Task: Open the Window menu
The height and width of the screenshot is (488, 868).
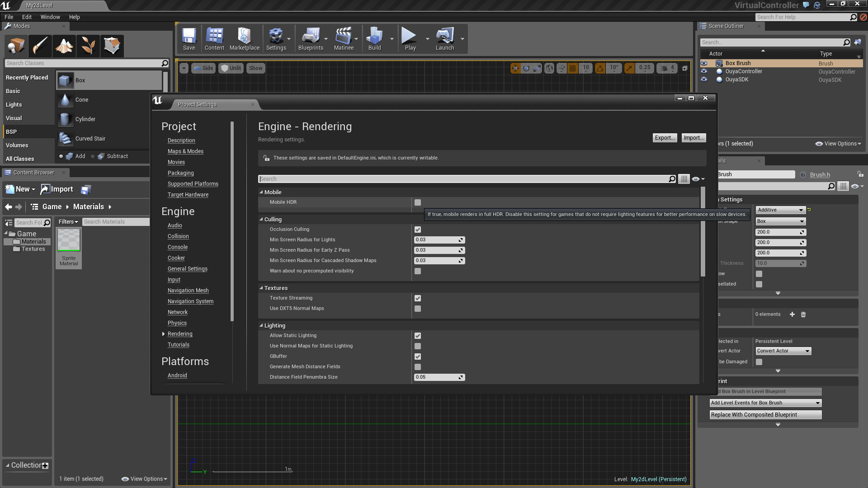Action: [x=50, y=17]
